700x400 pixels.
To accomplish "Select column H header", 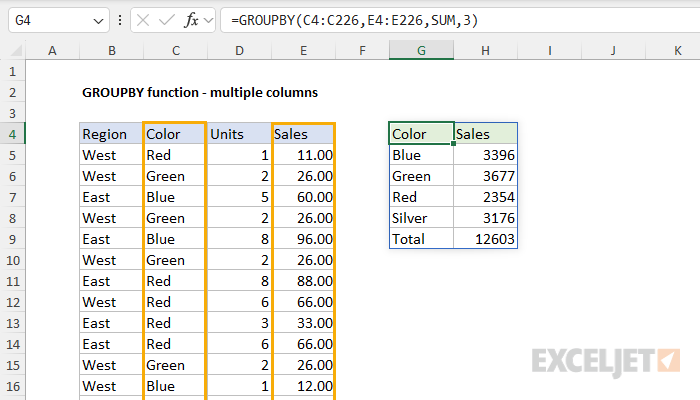I will (x=485, y=50).
